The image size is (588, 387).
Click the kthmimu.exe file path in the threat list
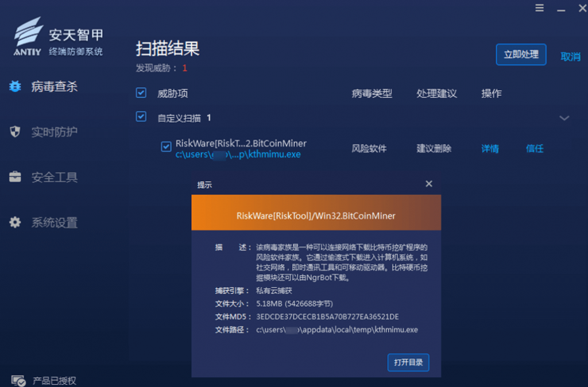point(238,154)
